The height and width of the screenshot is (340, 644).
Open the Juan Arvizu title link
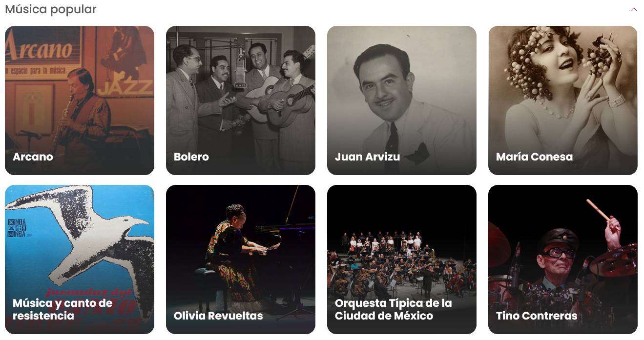367,157
